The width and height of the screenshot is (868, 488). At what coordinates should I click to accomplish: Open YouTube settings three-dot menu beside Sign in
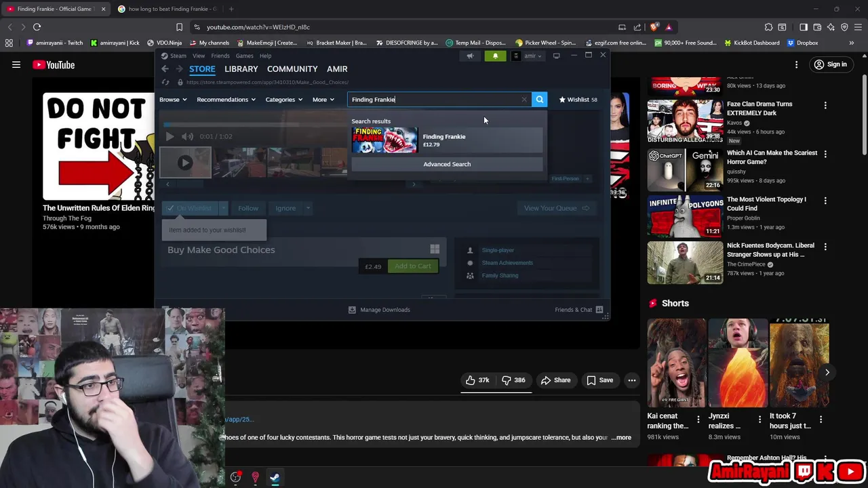796,65
